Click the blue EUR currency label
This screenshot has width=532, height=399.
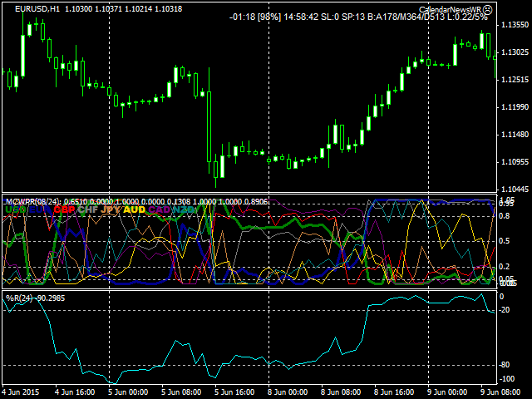(38, 209)
